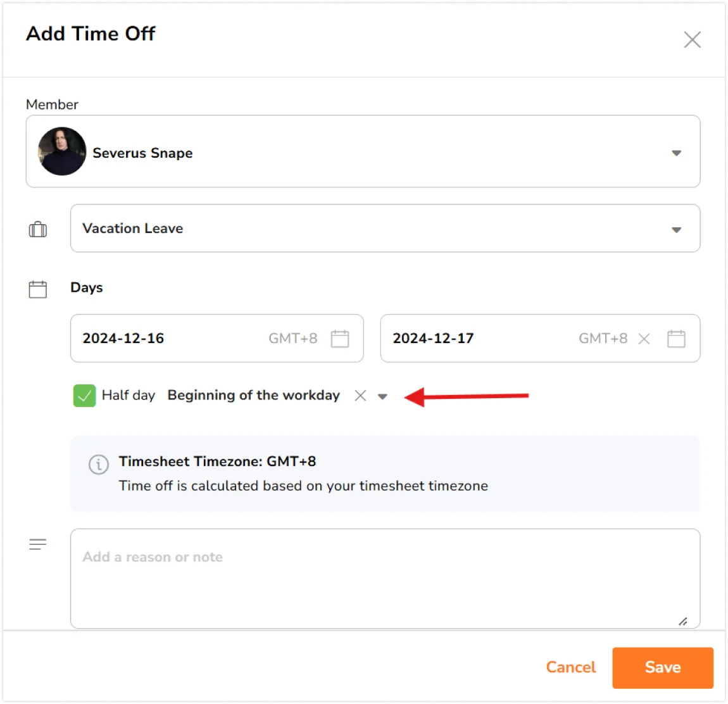The image size is (728, 704).
Task: Click Severus Snape's avatar photo
Action: [x=62, y=151]
